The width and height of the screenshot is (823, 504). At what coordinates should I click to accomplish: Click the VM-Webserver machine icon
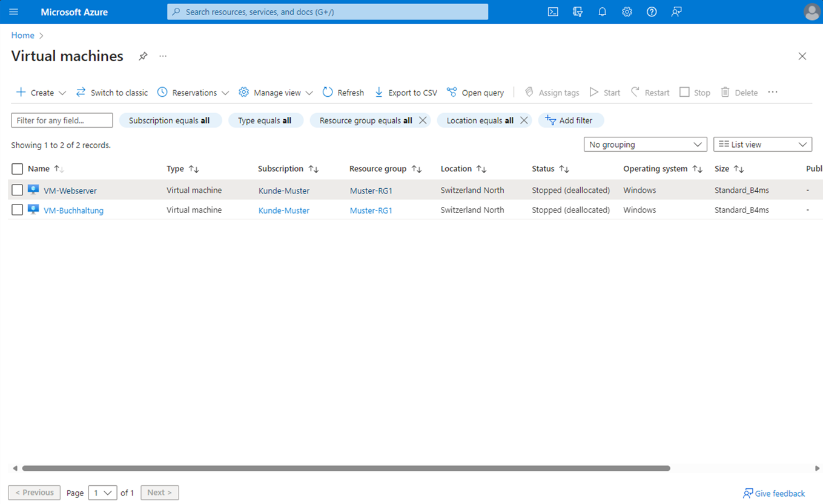coord(33,190)
